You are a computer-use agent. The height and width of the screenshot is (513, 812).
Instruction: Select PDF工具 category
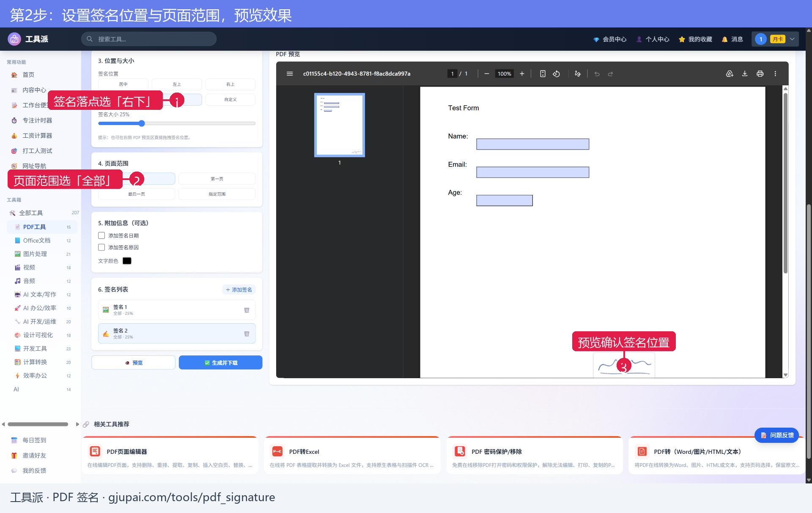pyautogui.click(x=42, y=227)
